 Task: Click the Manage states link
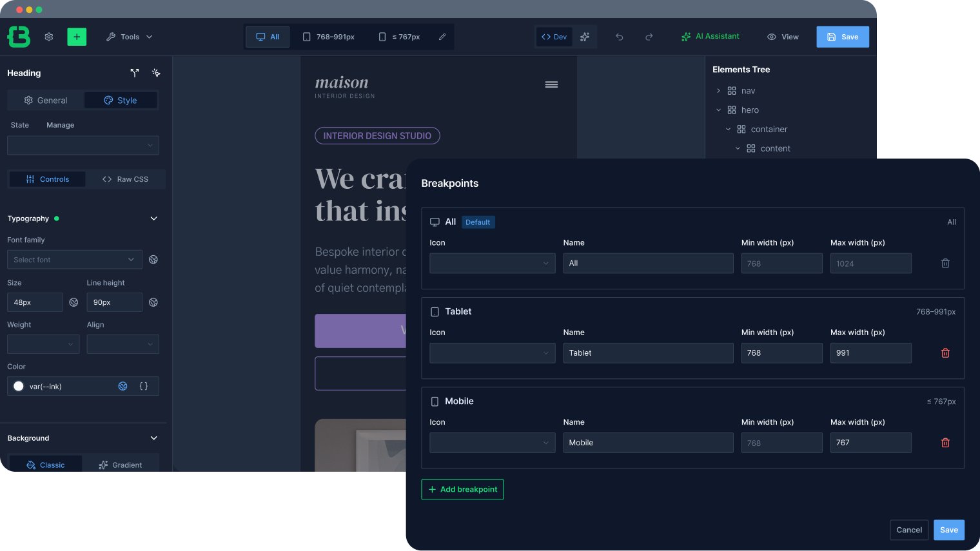61,125
